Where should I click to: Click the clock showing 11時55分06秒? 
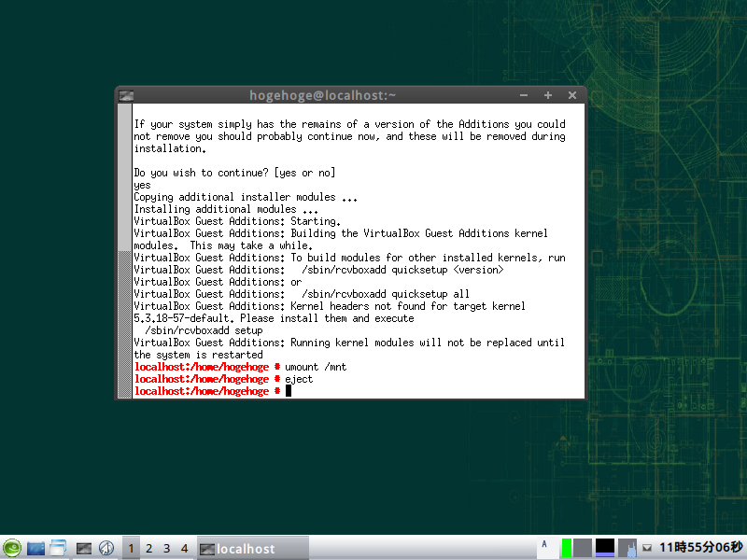[701, 548]
